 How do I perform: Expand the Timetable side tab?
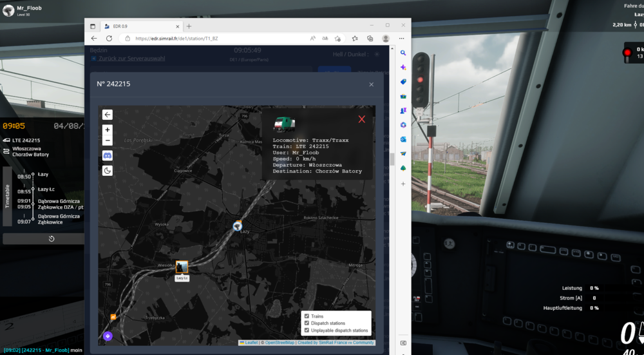[7, 197]
